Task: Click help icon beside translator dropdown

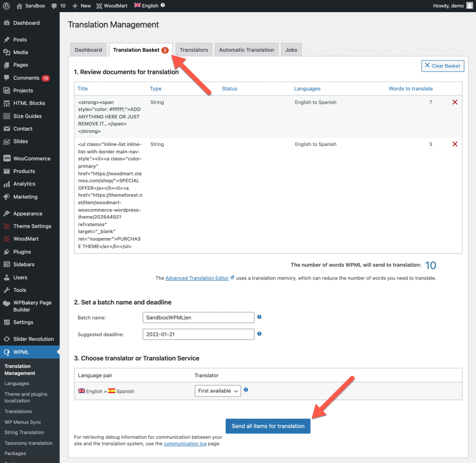Action: 246,390
